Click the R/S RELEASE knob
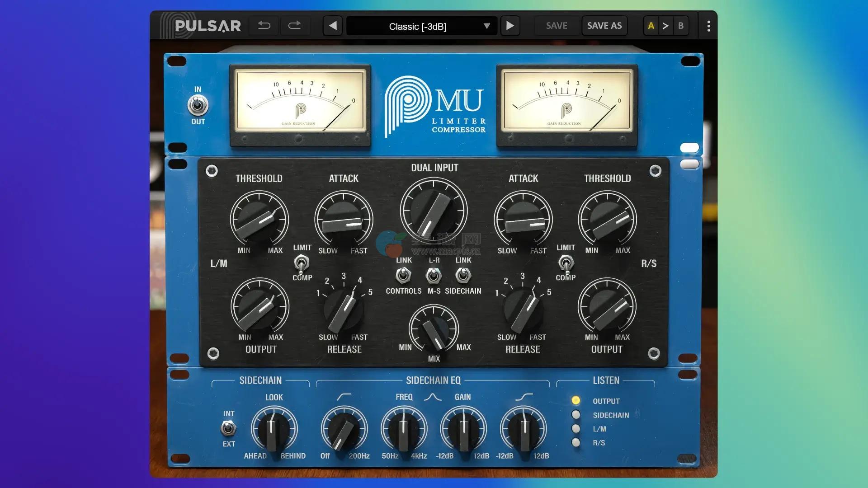Viewport: 868px width, 488px height. [x=523, y=310]
